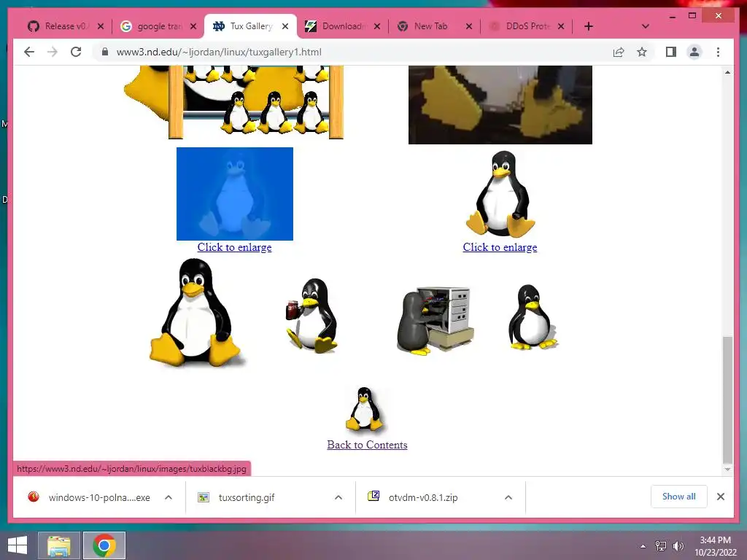Click the Tux repairing a computer
The image size is (747, 560).
pos(435,320)
